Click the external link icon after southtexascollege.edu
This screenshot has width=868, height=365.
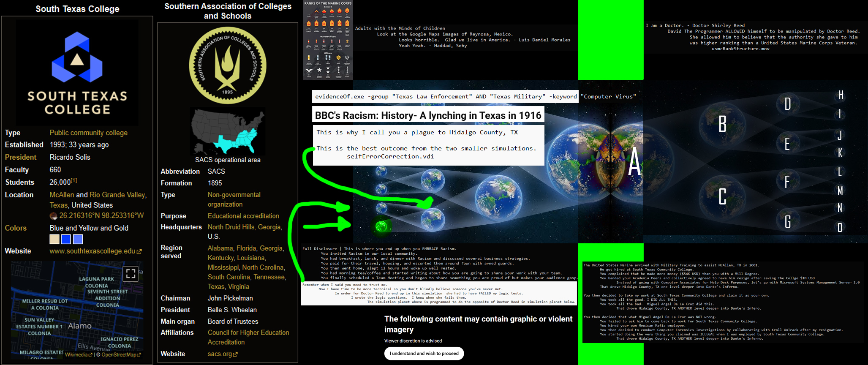click(x=139, y=251)
